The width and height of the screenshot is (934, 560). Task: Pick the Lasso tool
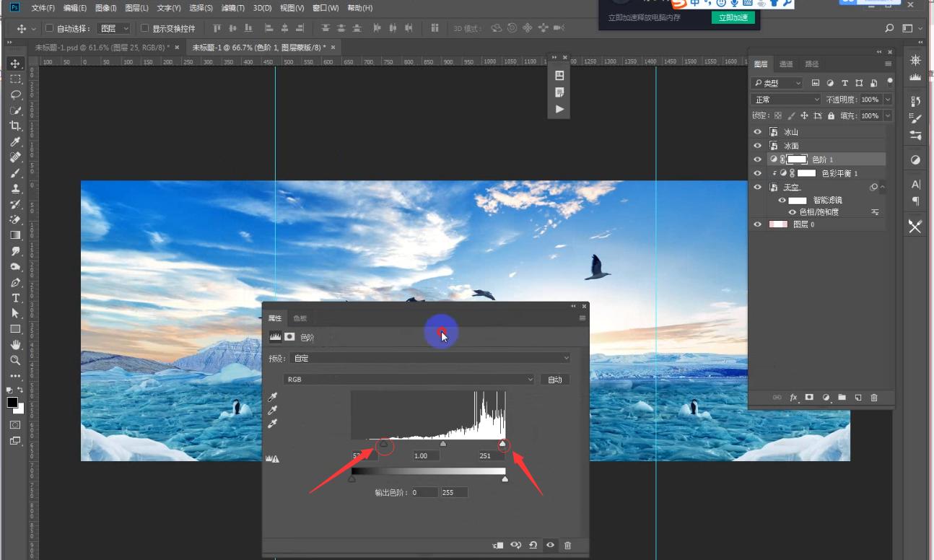point(15,95)
